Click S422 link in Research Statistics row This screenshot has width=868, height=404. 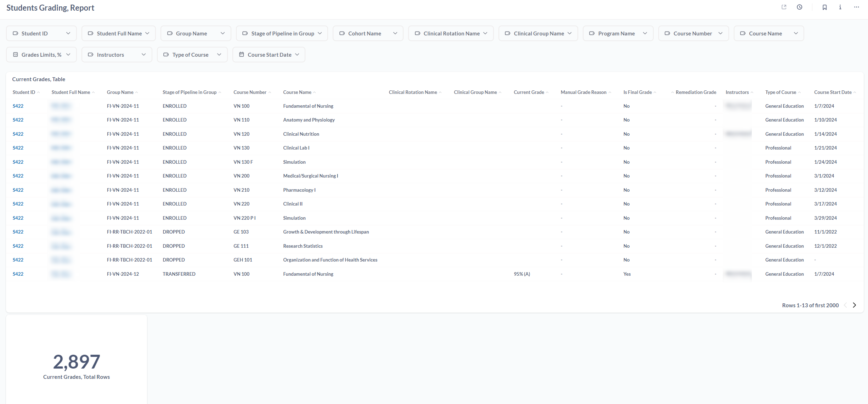tap(18, 246)
